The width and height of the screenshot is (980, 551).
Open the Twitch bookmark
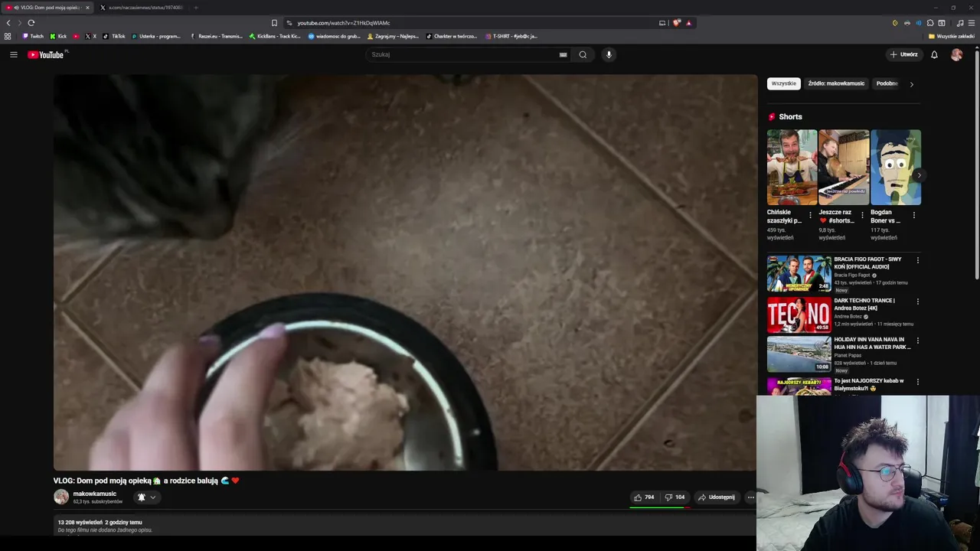[33, 36]
